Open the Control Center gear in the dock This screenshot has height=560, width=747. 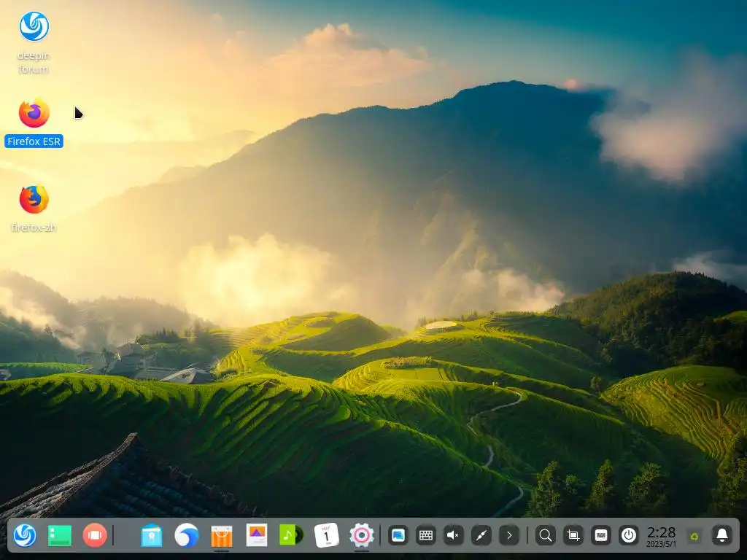point(362,536)
